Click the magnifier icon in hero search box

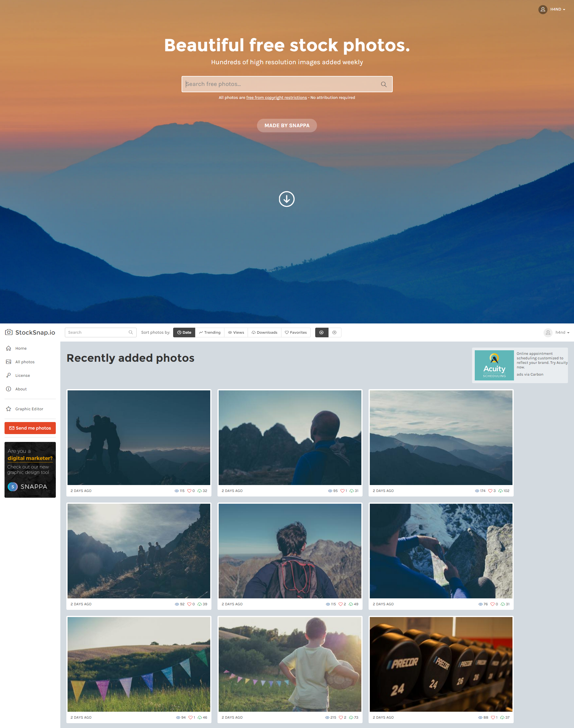click(383, 84)
